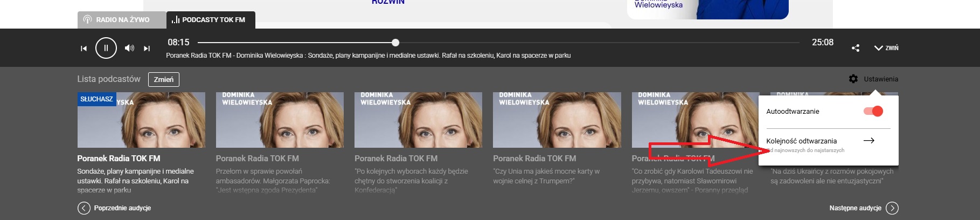The height and width of the screenshot is (220, 980).
Task: Open description 'Sondaże, plany kampanijne i medialne ustawki'
Action: pyautogui.click(x=136, y=181)
